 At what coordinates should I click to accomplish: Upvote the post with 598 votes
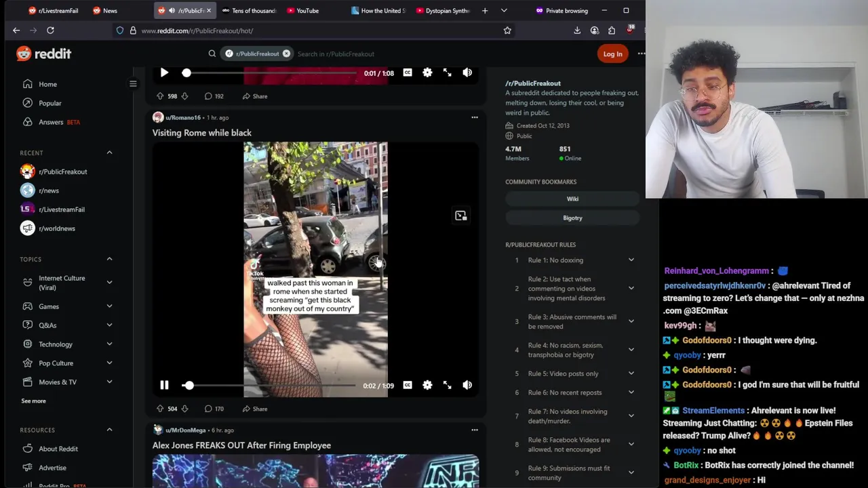coord(160,96)
